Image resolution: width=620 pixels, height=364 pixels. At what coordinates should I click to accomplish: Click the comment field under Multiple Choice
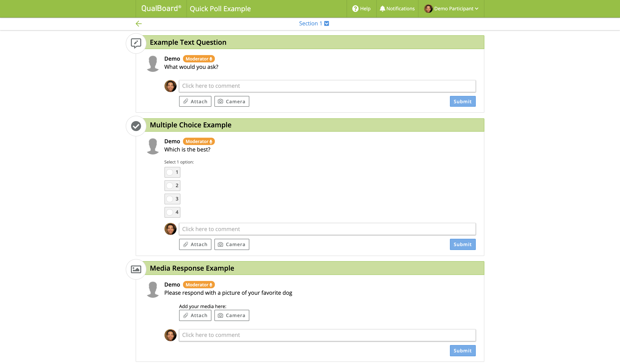[x=327, y=229]
